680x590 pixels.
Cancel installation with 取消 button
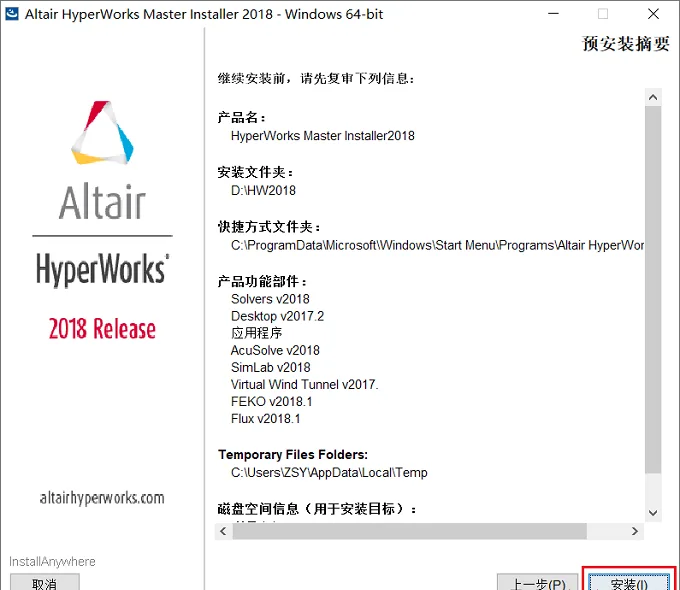(x=45, y=582)
